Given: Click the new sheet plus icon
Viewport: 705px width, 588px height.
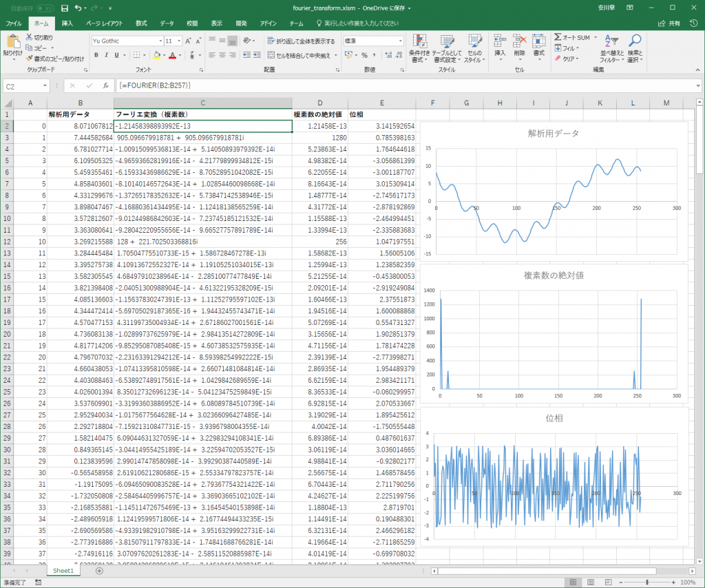Looking at the screenshot, I should click(x=99, y=571).
